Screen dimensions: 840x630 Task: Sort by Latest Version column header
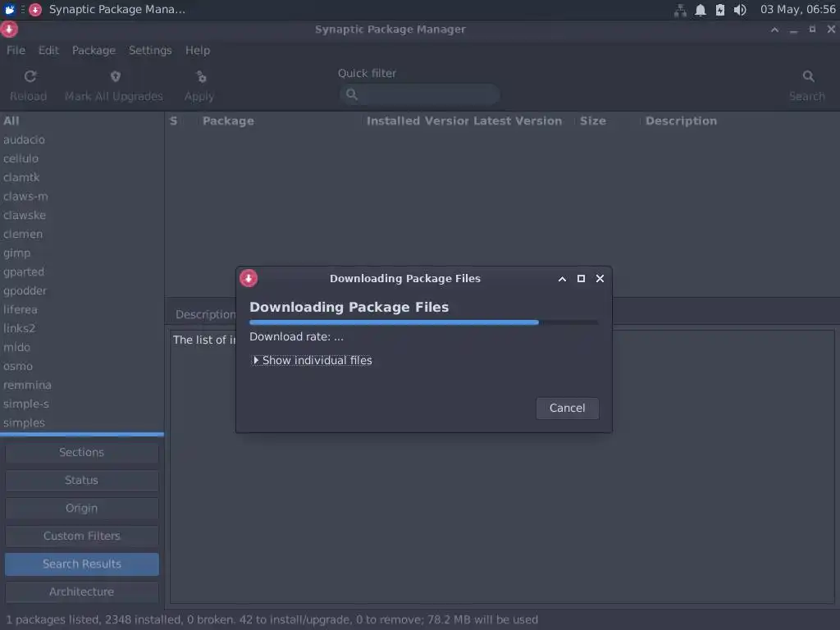518,121
